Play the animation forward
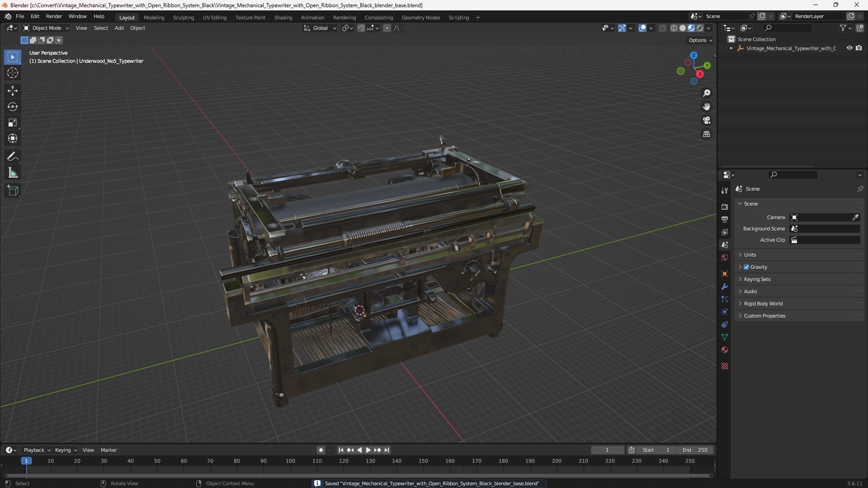Viewport: 868px width, 488px height. point(368,450)
